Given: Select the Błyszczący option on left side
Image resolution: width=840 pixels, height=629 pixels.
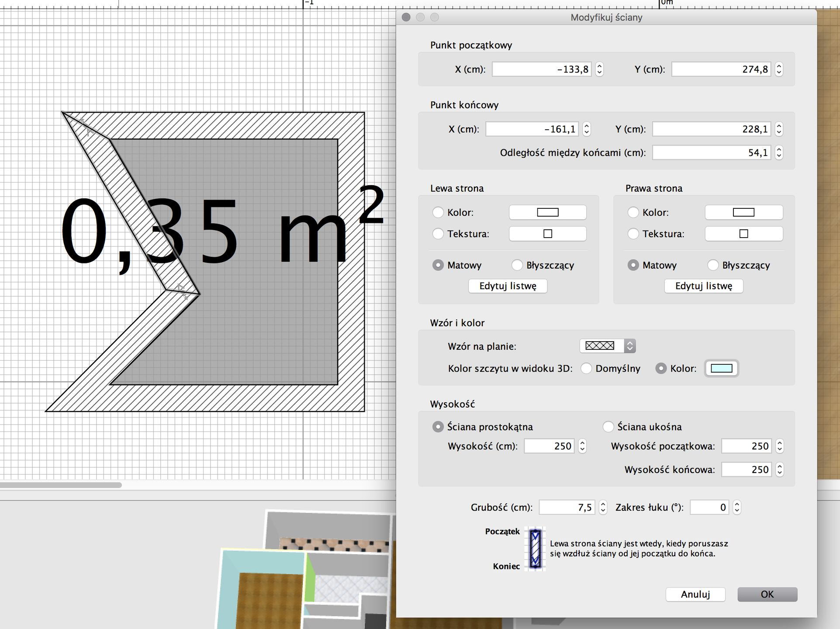Looking at the screenshot, I should [517, 265].
